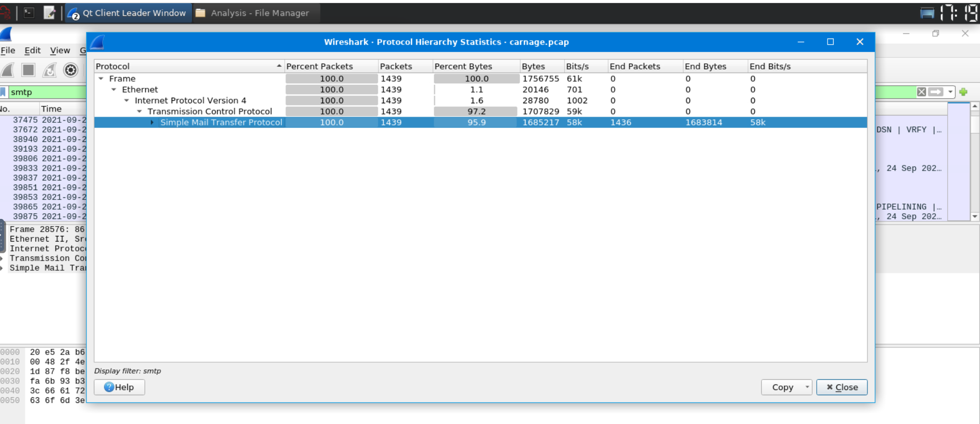Click end bytes value 1683814
The width and height of the screenshot is (980, 424).
tap(704, 122)
